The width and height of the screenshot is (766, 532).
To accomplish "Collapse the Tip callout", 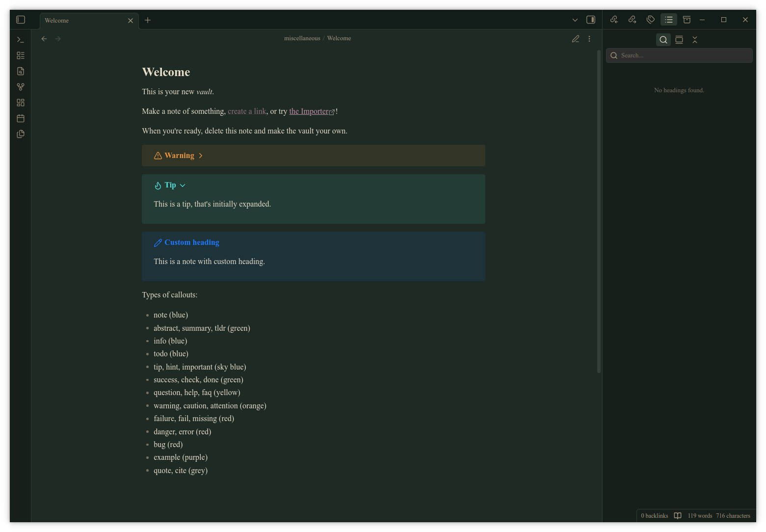I will point(183,186).
